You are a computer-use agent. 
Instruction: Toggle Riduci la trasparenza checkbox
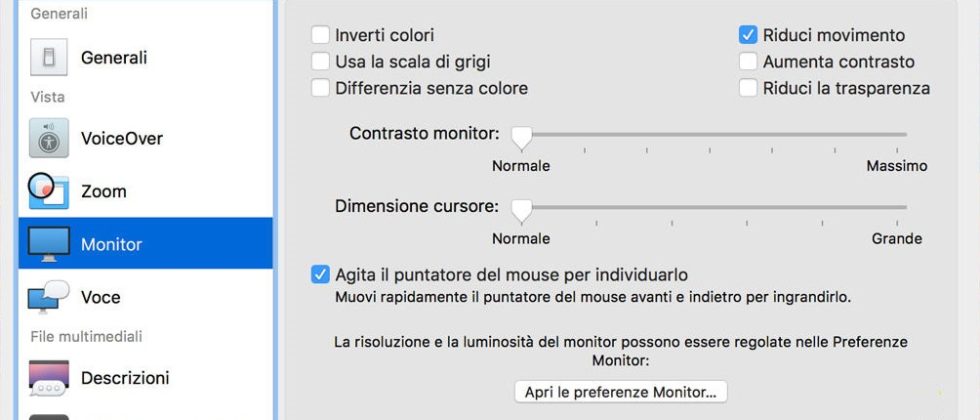coord(748,88)
